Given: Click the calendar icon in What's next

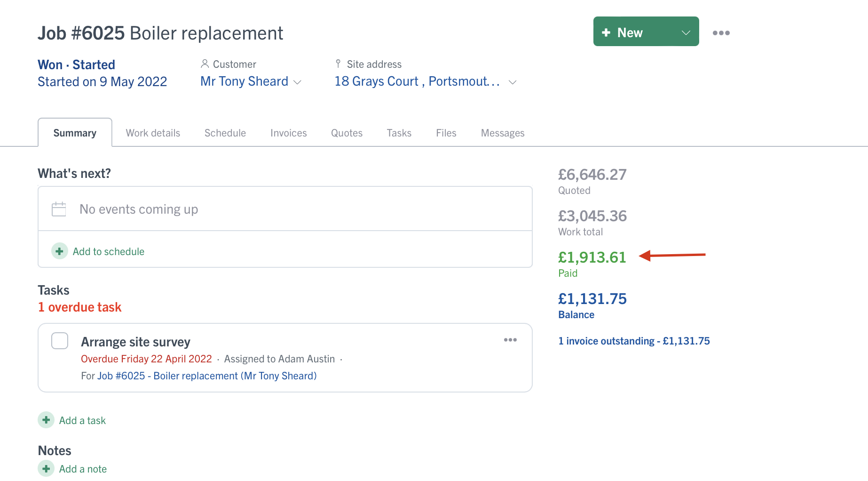Looking at the screenshot, I should (x=59, y=209).
